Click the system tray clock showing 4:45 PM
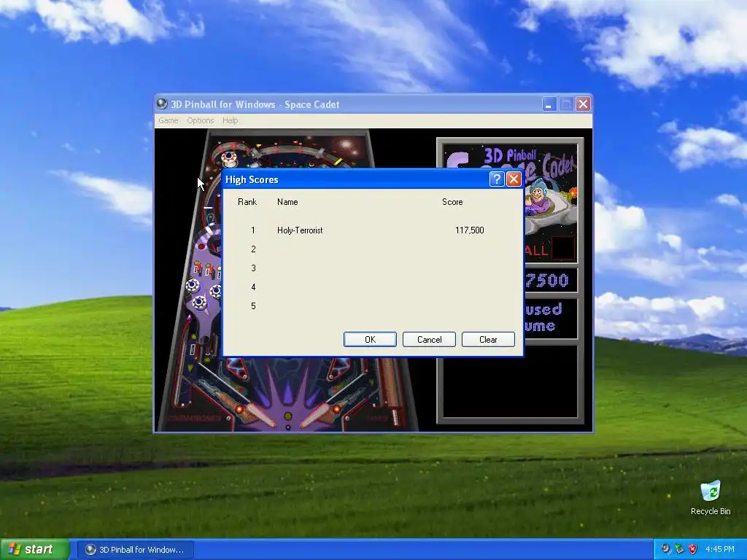Screen dimensions: 747x560 click(720, 550)
